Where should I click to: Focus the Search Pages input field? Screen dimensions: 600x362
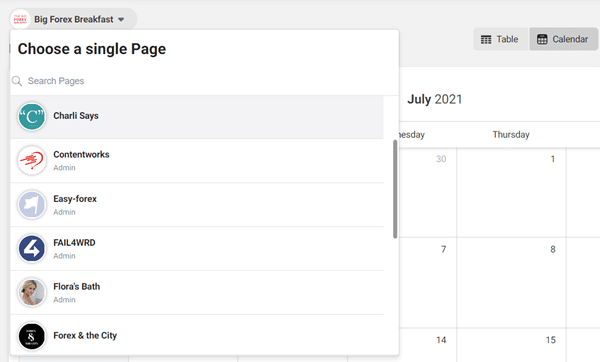pos(205,81)
